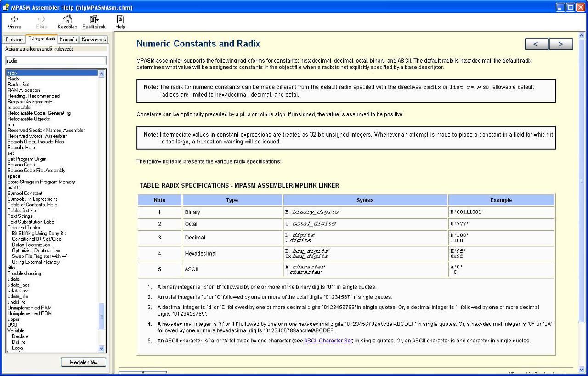Select "Table of Contents, Help" index entry
Screen dimensions: 588x376
coord(32,205)
